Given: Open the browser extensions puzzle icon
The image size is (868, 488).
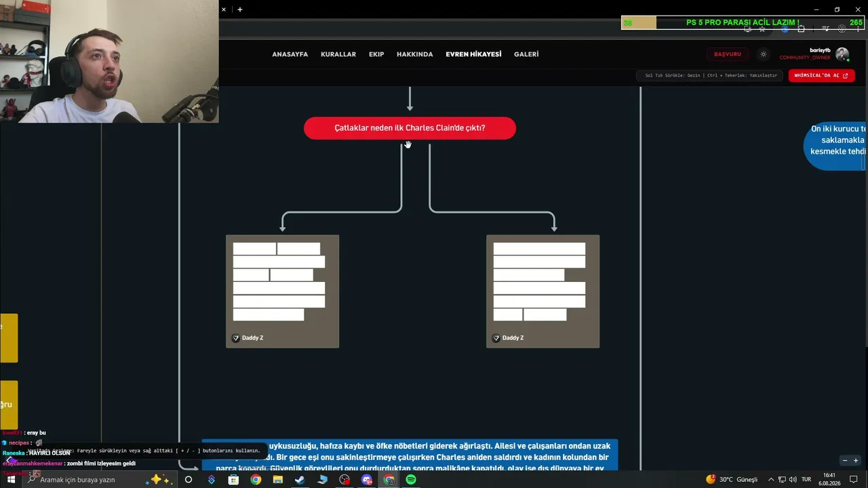Looking at the screenshot, I should (x=802, y=28).
